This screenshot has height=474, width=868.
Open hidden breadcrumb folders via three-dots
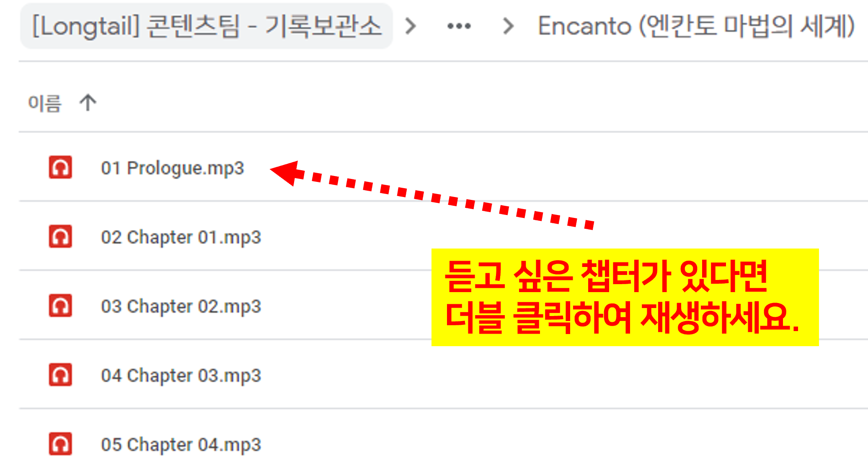pyautogui.click(x=459, y=26)
